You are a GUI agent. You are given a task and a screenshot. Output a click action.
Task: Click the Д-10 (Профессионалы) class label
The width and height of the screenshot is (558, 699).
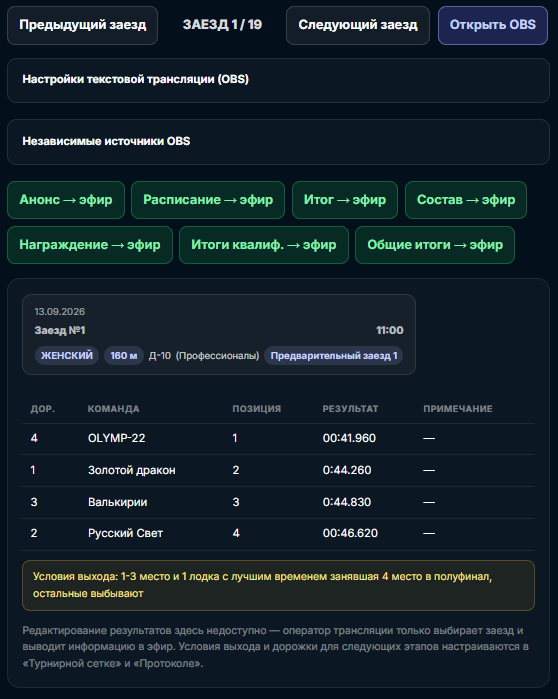tap(204, 356)
